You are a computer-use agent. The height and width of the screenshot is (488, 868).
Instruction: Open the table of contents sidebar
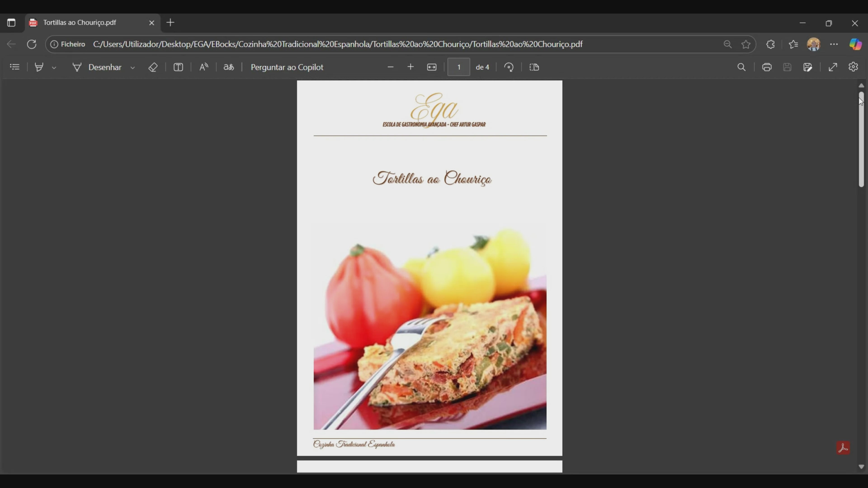[x=14, y=67]
